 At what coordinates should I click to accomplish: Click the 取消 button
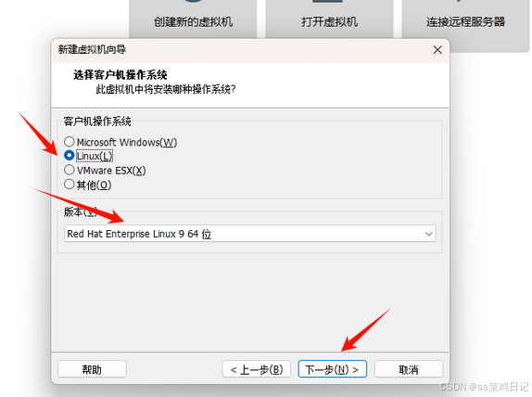point(409,369)
